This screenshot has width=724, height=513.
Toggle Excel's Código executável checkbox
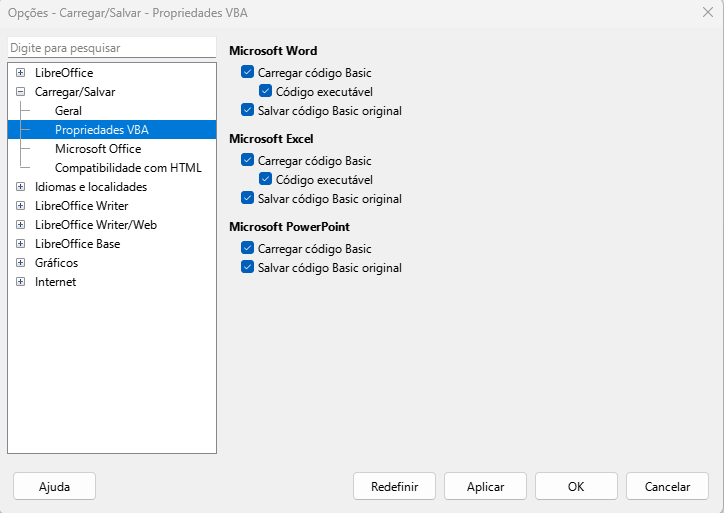click(x=265, y=179)
